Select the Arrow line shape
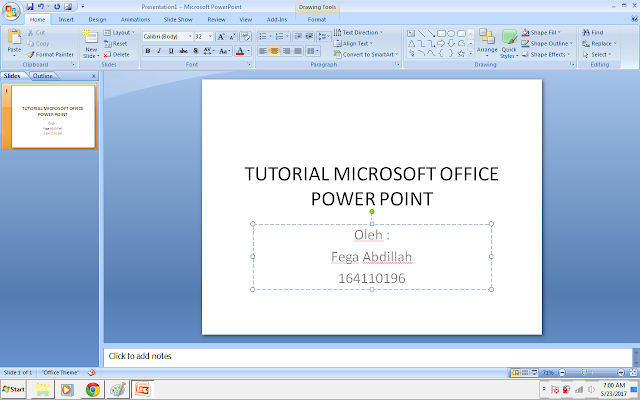 pos(431,33)
